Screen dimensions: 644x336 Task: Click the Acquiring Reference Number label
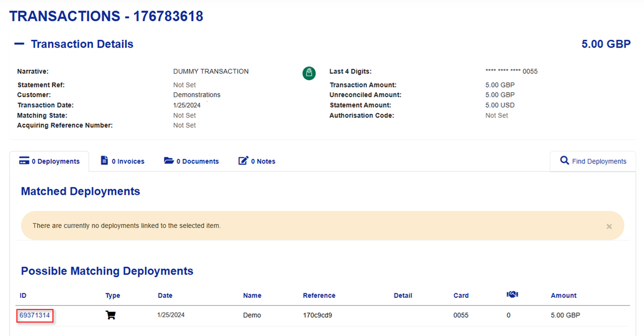65,125
